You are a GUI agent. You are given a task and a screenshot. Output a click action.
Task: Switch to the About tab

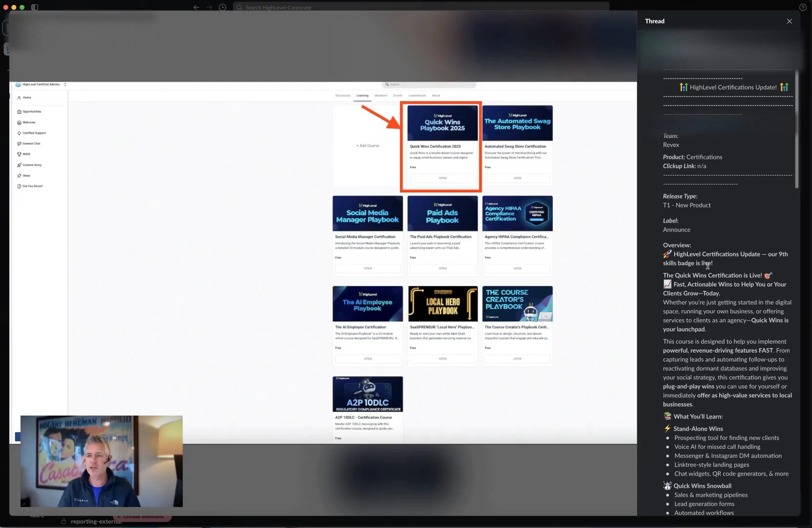[x=436, y=96]
